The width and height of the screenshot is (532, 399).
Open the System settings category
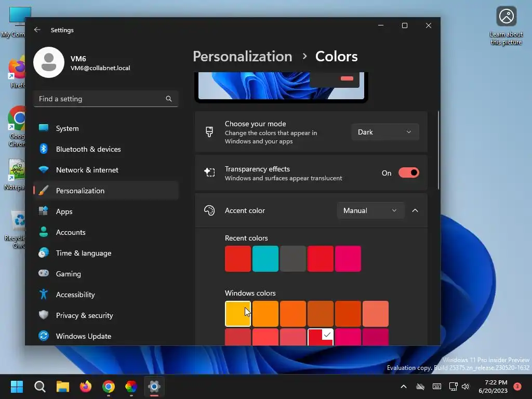click(106, 128)
